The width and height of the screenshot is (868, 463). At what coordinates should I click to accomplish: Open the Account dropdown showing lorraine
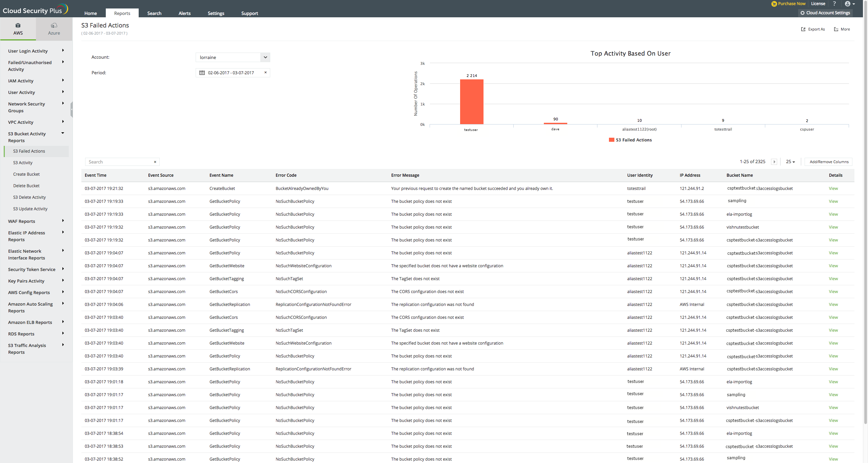(x=265, y=57)
